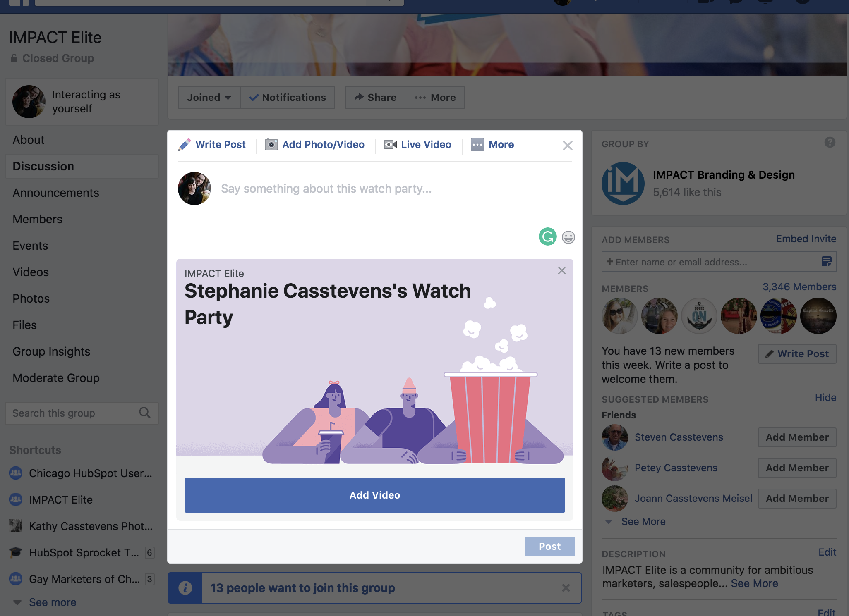The width and height of the screenshot is (849, 616).
Task: Switch to the Write Post tab
Action: [x=212, y=145]
